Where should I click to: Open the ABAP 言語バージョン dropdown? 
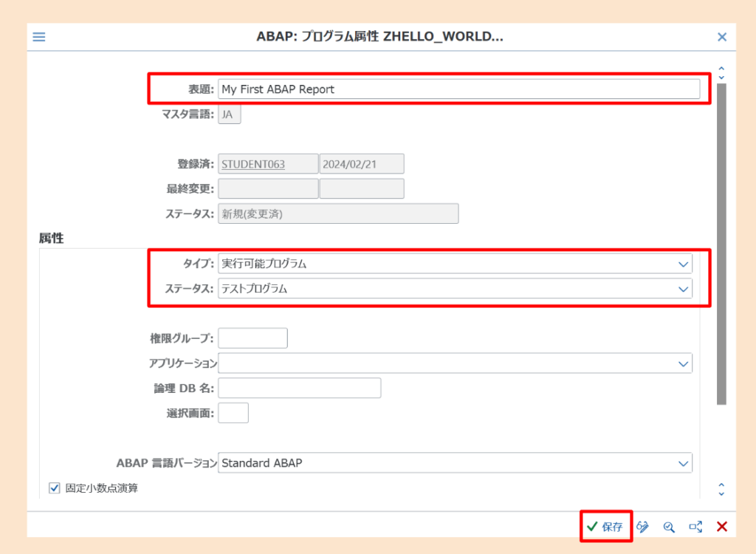coord(683,462)
